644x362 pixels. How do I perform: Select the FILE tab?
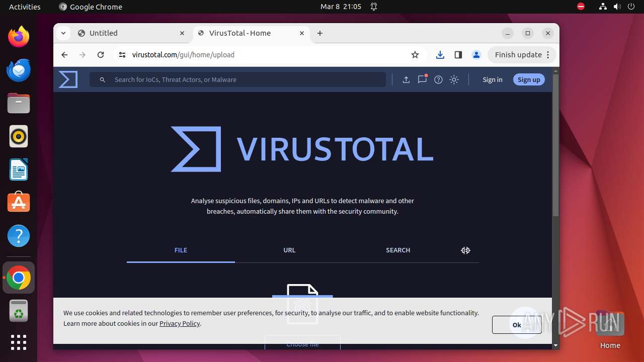tap(181, 250)
